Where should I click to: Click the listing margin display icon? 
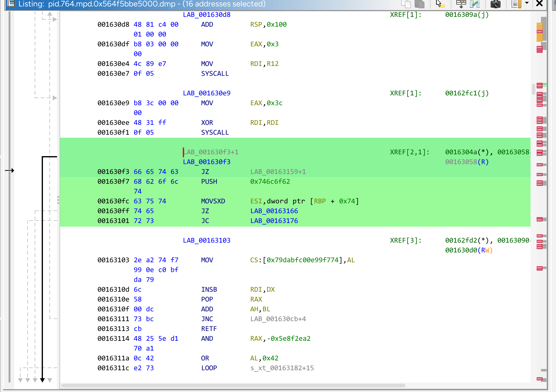pos(516,4)
